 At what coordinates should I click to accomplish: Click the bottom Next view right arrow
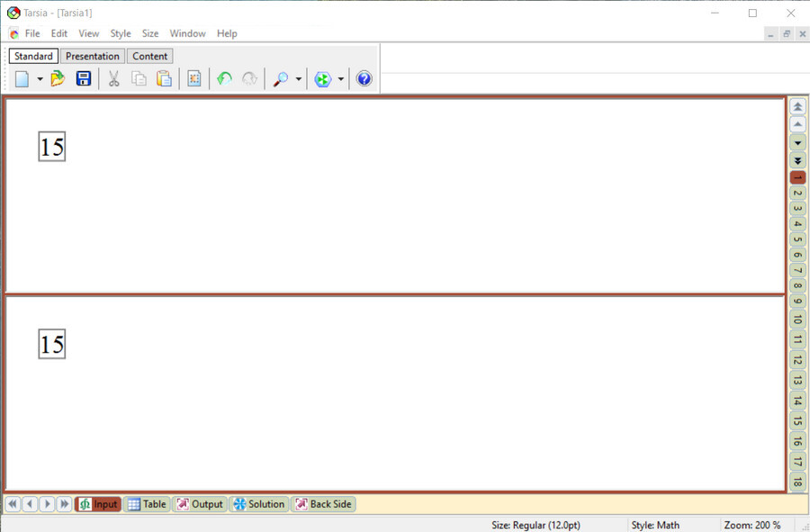[x=47, y=503]
